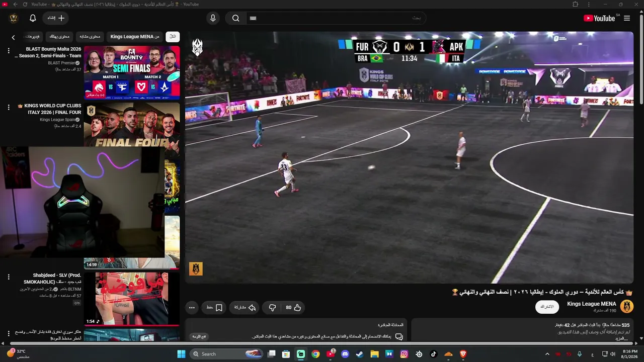Open the Windows Start menu

click(x=181, y=354)
